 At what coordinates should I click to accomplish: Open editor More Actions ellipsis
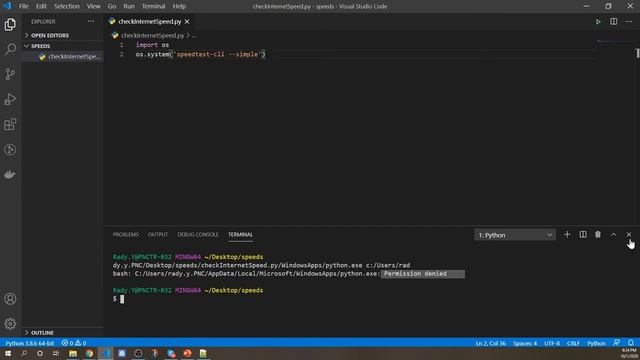pyautogui.click(x=629, y=22)
